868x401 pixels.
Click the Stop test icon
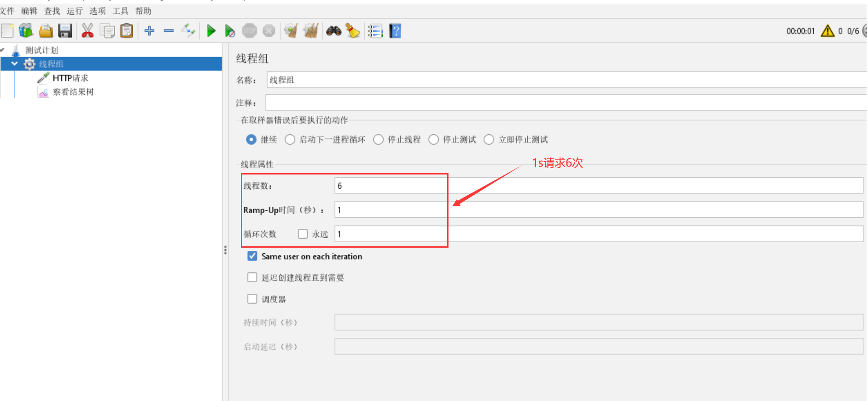(250, 31)
